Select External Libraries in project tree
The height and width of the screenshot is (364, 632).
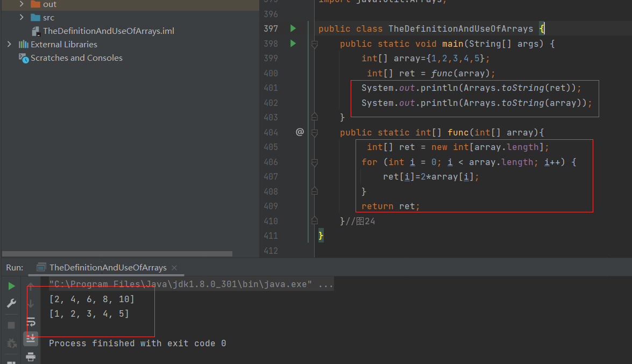(63, 44)
